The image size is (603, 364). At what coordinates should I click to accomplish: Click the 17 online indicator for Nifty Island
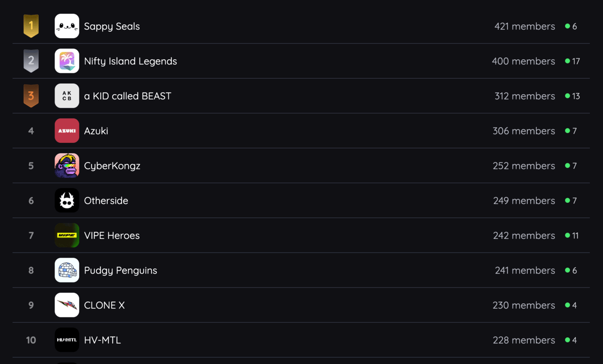click(573, 61)
